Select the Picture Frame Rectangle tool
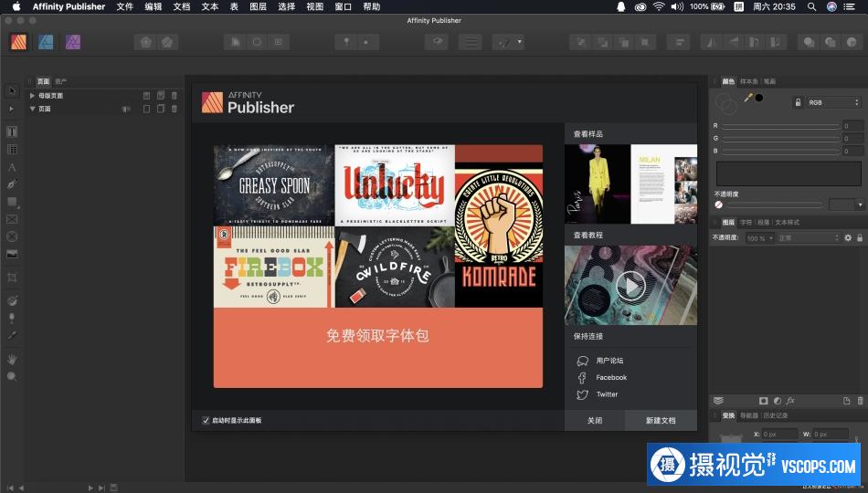This screenshot has width=868, height=493. pyautogui.click(x=12, y=219)
